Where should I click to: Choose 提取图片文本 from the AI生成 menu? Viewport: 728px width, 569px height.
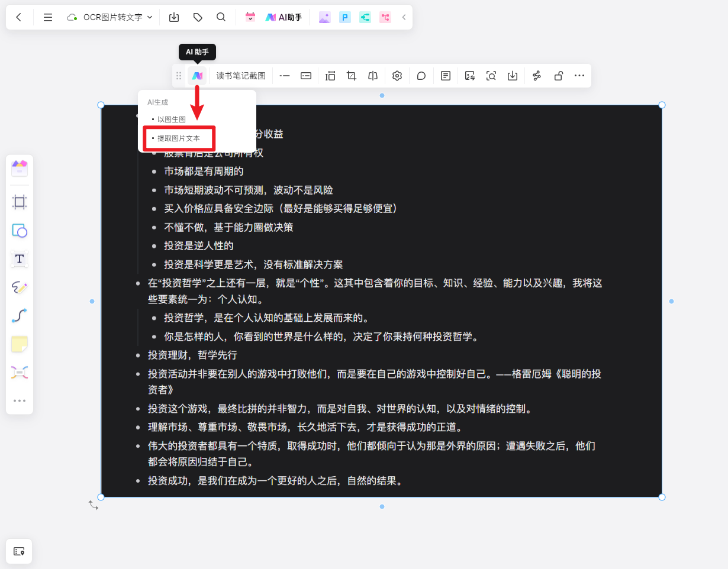pos(179,138)
